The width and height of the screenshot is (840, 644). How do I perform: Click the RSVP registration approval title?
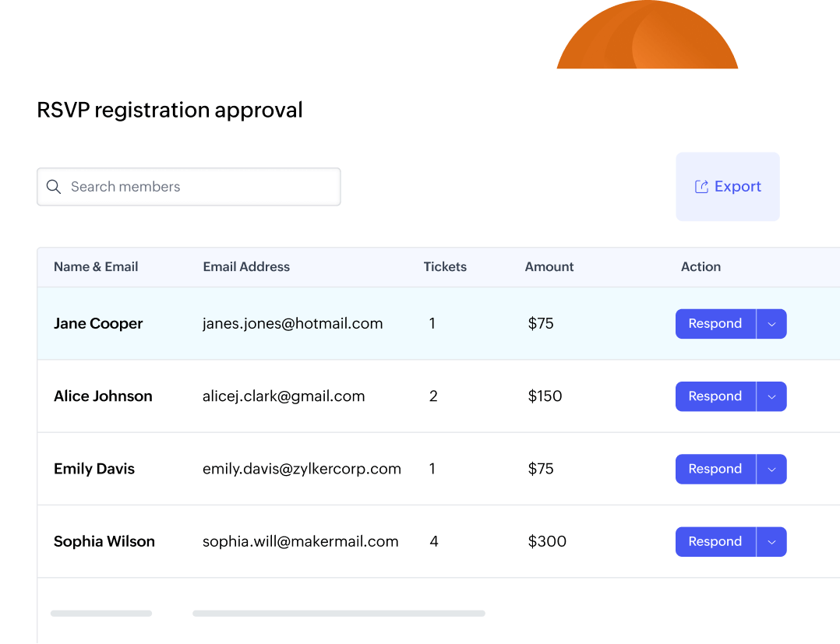pos(169,110)
